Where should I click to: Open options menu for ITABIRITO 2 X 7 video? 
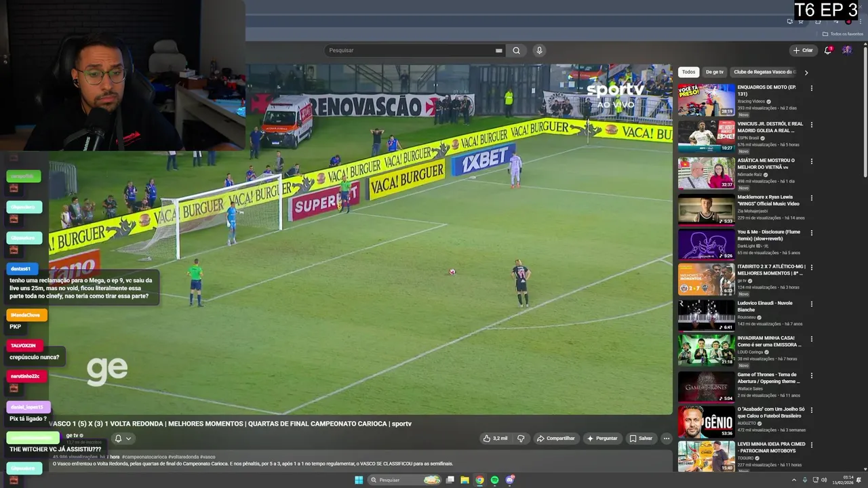(811, 267)
